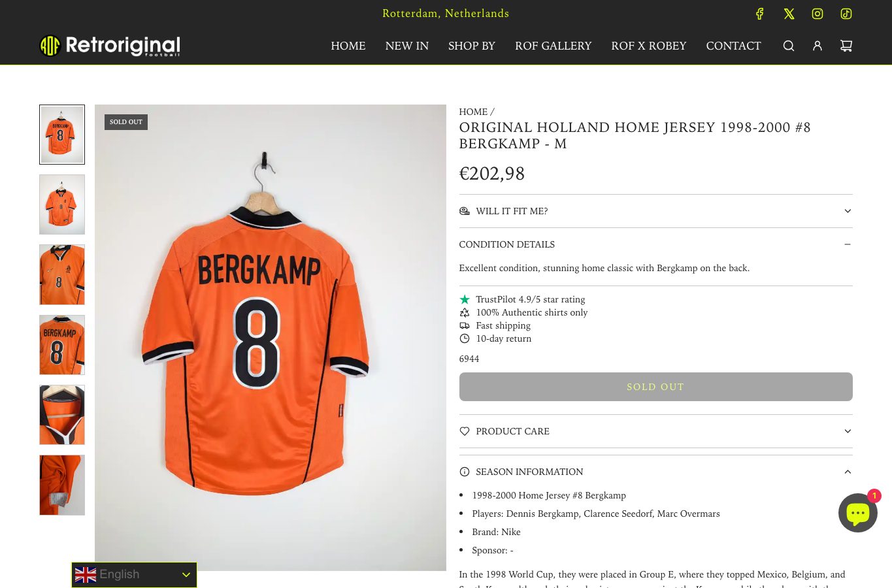
Task: Expand the Product Care section
Action: click(x=655, y=431)
